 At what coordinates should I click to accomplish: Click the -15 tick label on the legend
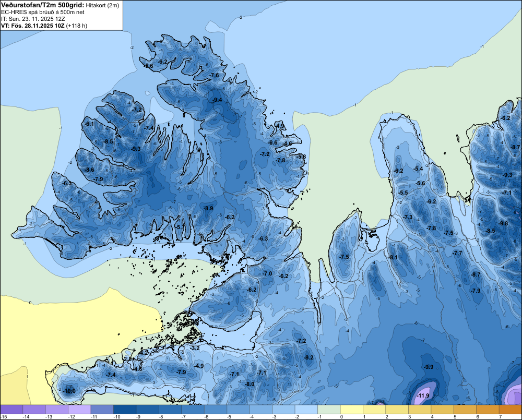(4, 417)
